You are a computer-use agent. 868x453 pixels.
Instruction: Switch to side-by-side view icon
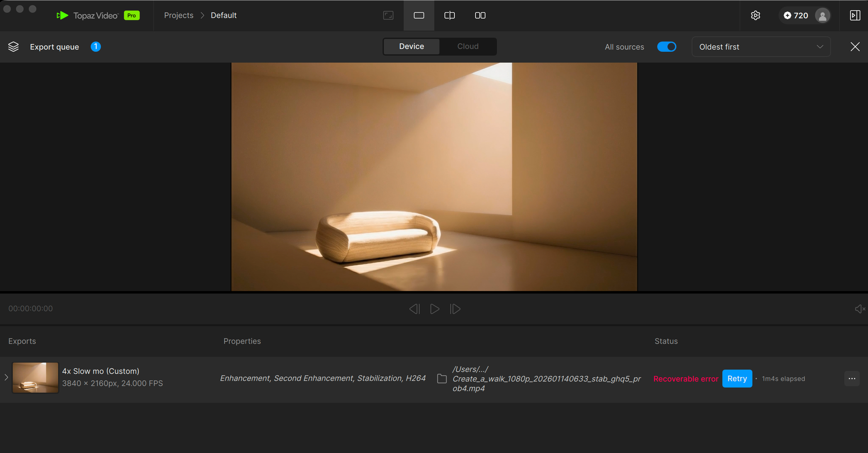click(x=480, y=15)
